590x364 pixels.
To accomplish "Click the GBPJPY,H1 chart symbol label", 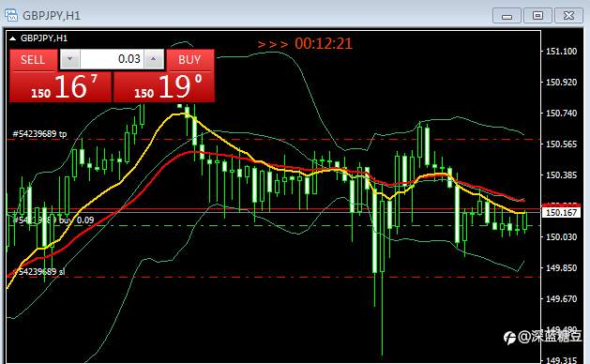I will (x=44, y=38).
